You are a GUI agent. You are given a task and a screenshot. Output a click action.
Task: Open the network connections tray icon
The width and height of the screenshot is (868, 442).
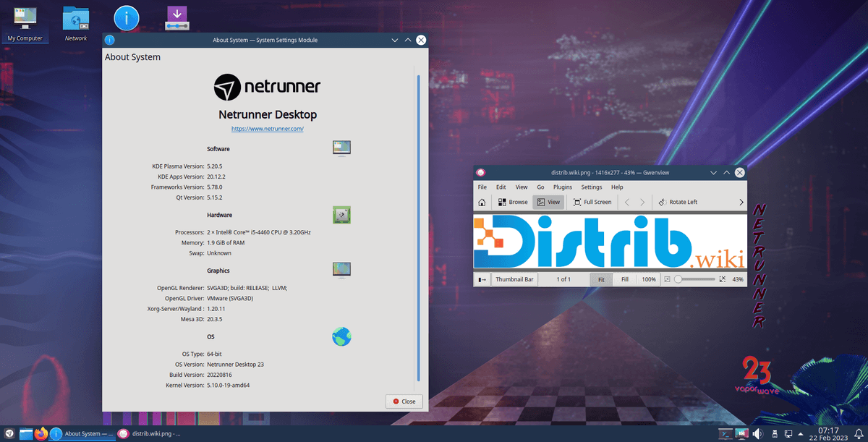[788, 434]
